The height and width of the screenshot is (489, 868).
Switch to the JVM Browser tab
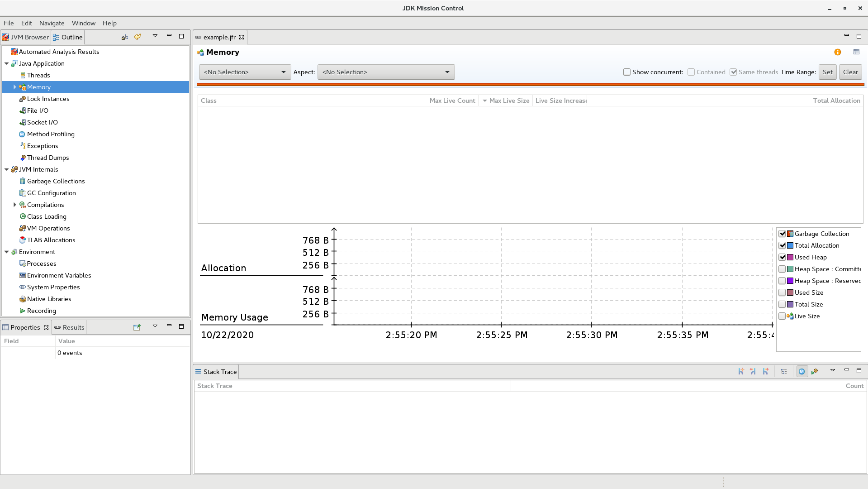(25, 37)
